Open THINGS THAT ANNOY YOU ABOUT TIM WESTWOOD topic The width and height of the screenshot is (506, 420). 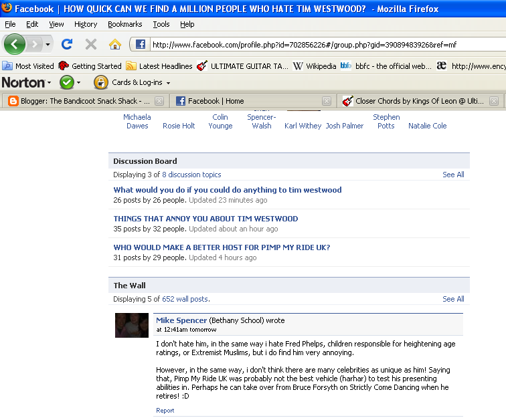pyautogui.click(x=205, y=219)
